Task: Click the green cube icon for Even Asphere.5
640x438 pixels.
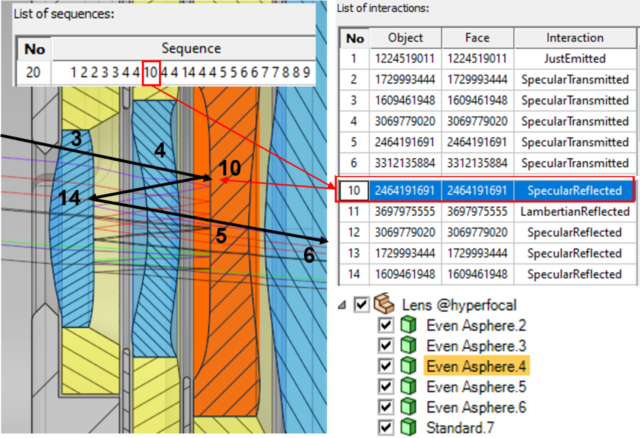Action: [409, 387]
